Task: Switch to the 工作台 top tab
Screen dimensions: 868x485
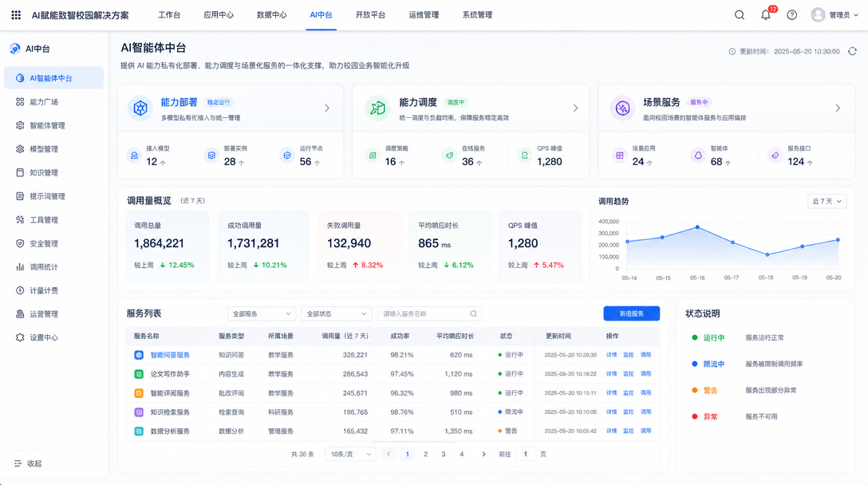Action: [x=169, y=15]
